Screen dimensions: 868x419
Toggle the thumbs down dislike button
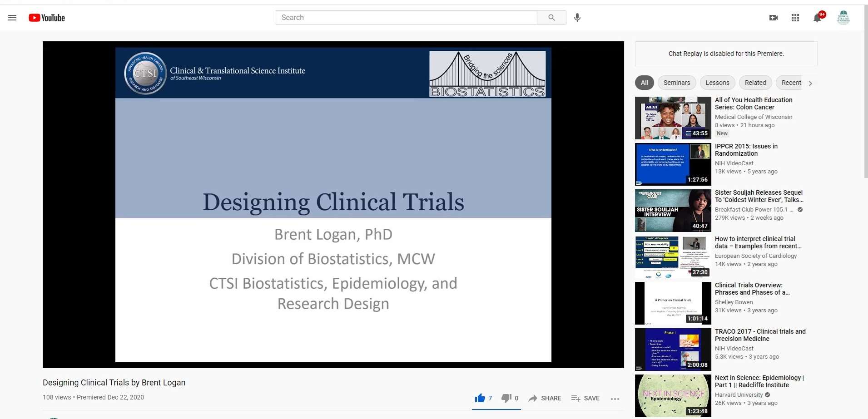click(506, 398)
